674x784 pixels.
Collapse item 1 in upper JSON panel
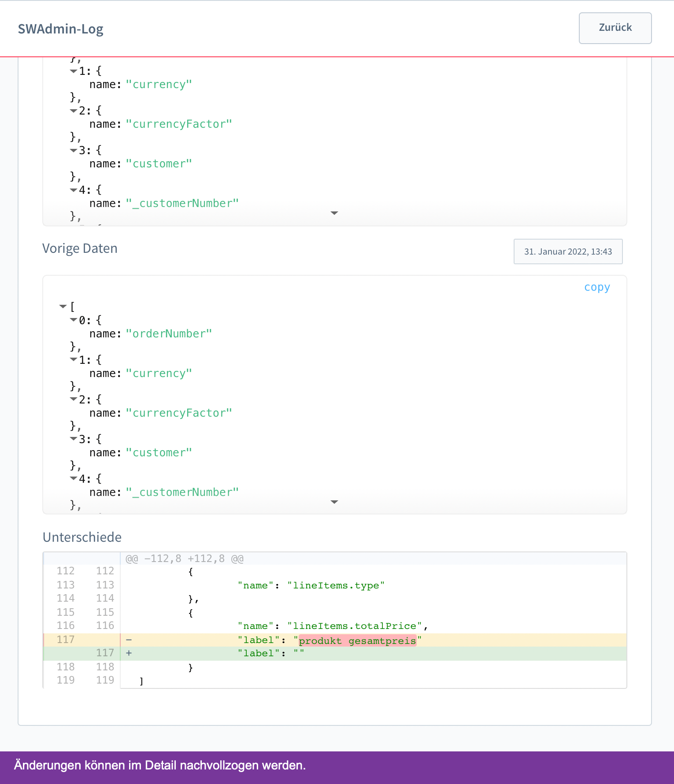pyautogui.click(x=74, y=71)
